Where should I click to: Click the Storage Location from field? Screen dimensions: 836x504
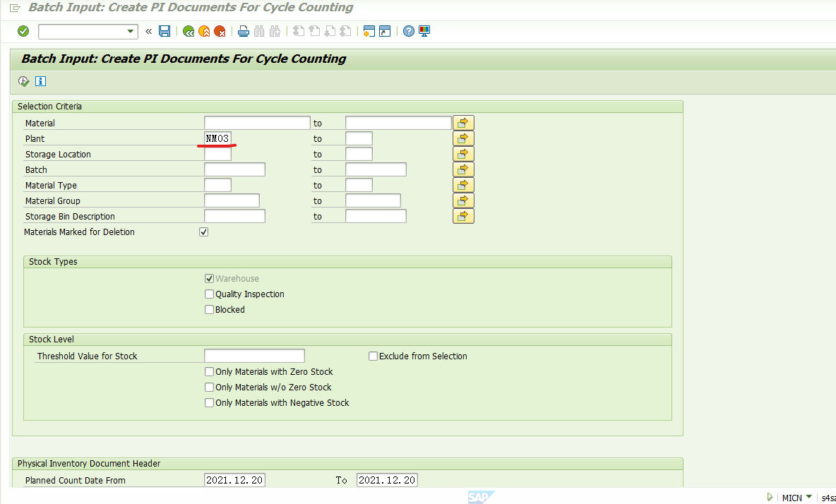point(217,154)
